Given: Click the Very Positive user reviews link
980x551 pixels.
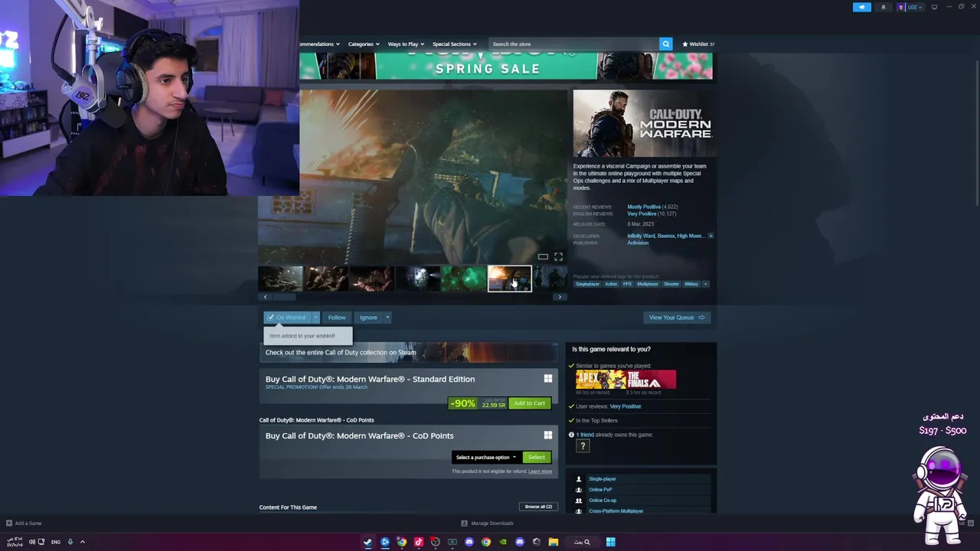Looking at the screenshot, I should pos(626,406).
